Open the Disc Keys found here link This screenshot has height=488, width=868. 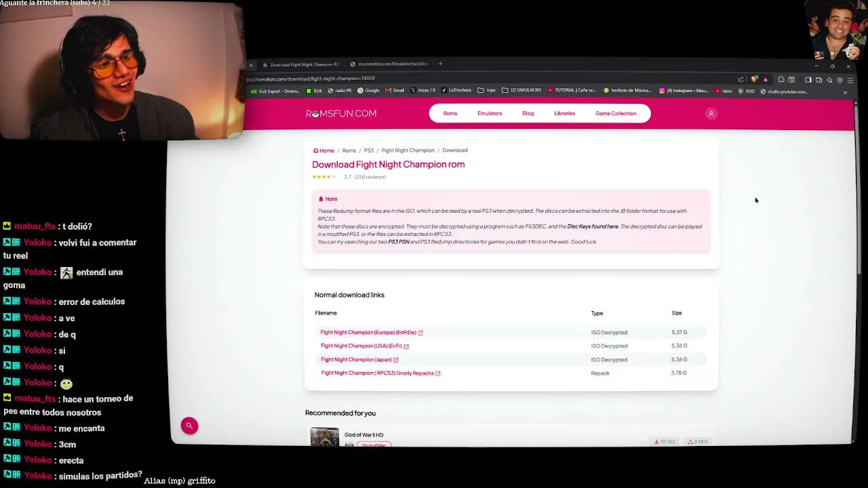593,226
